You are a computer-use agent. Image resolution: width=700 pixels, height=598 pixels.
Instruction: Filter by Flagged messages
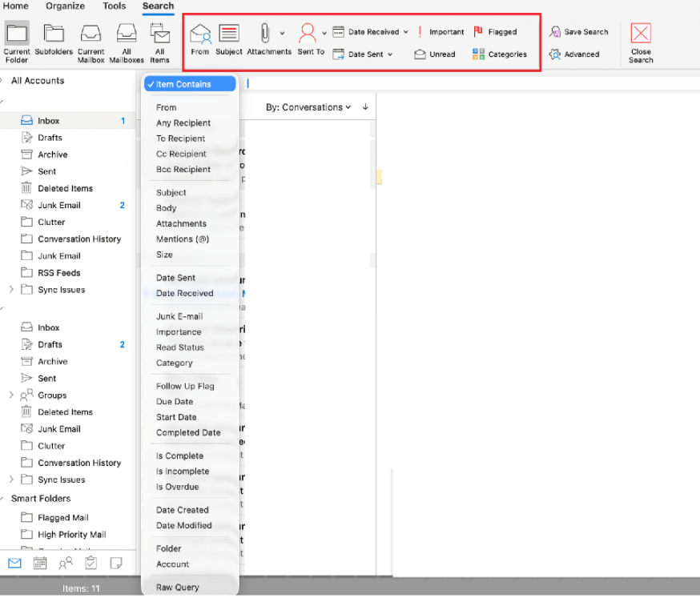coord(495,32)
